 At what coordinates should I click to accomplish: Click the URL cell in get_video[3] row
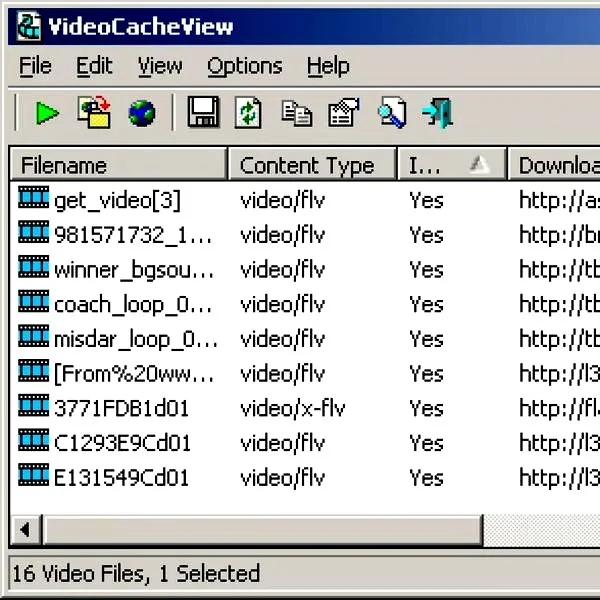(559, 201)
